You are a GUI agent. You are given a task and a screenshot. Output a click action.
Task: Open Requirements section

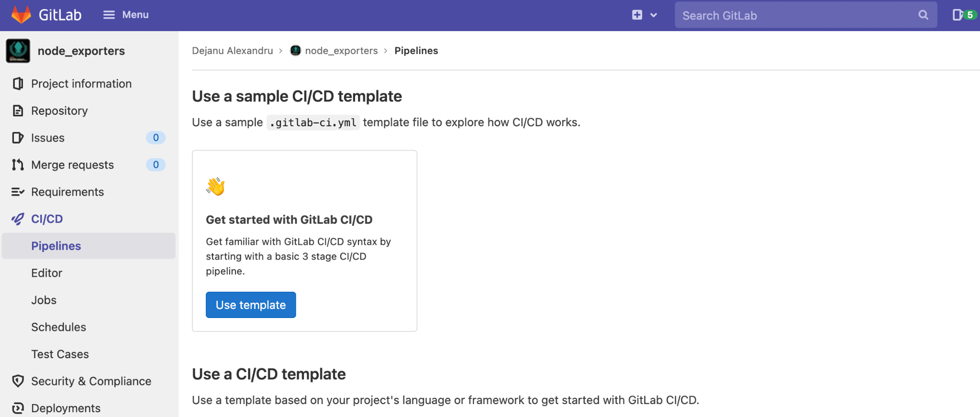tap(67, 192)
